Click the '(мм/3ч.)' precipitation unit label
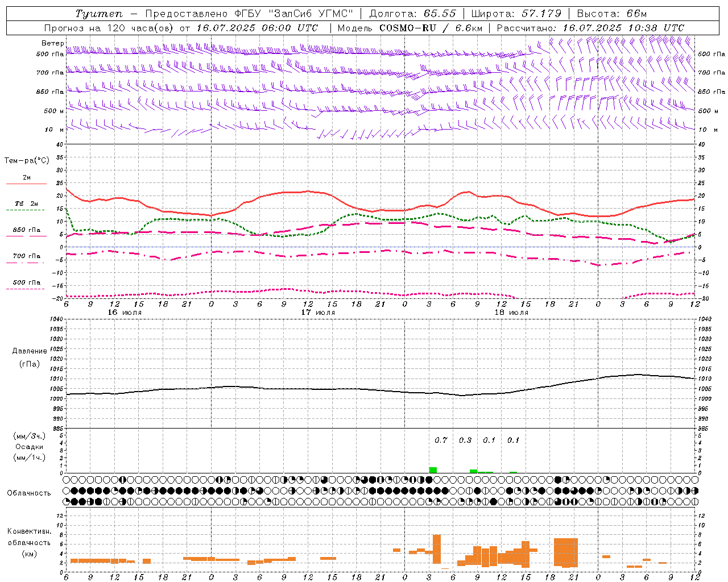 pyautogui.click(x=29, y=436)
